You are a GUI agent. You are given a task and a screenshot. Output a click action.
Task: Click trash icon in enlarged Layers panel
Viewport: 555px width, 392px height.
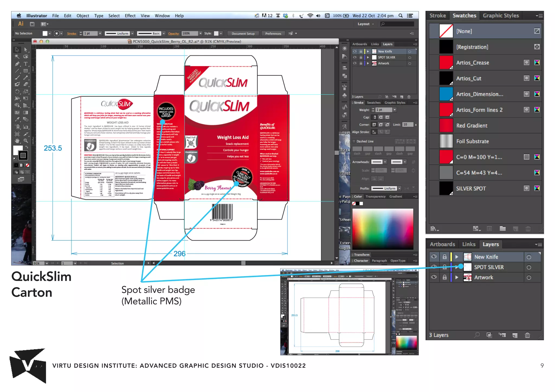[527, 335]
